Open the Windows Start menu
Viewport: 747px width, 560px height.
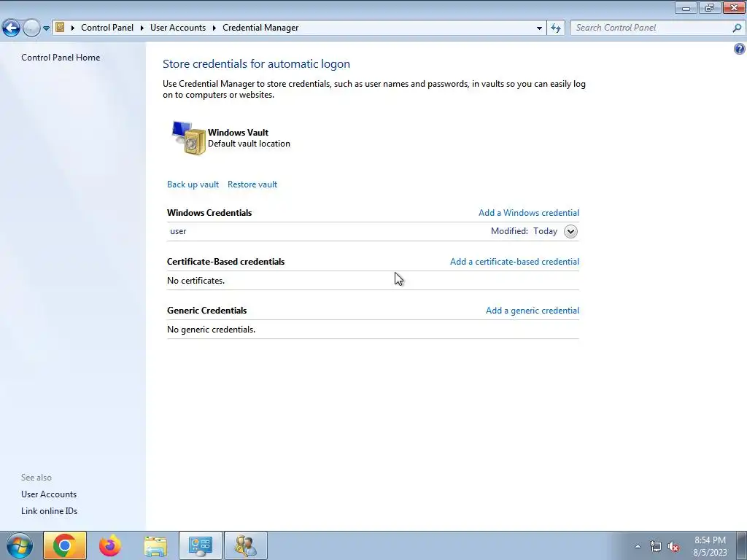[x=20, y=545]
